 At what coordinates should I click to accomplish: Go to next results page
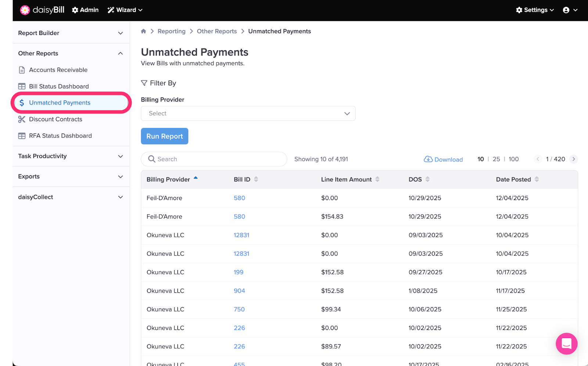click(x=573, y=159)
